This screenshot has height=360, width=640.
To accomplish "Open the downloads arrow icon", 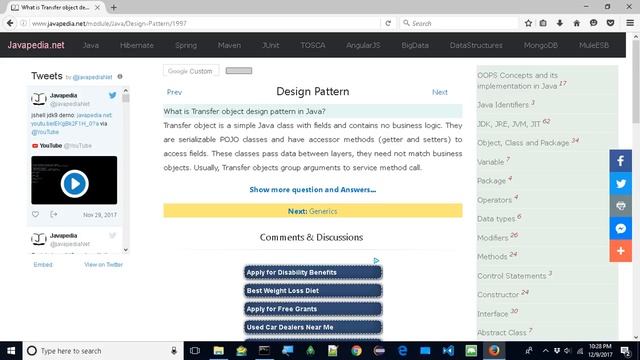I will (560, 23).
